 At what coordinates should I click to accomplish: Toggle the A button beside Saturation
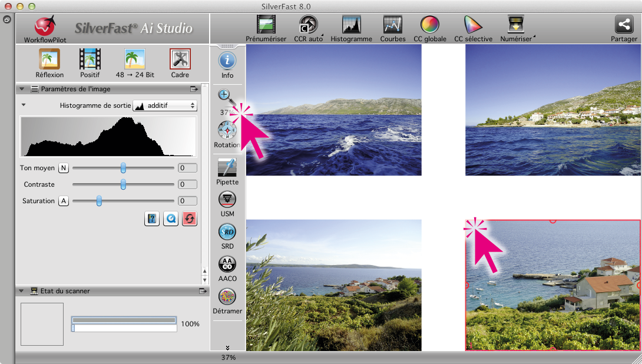coord(63,201)
